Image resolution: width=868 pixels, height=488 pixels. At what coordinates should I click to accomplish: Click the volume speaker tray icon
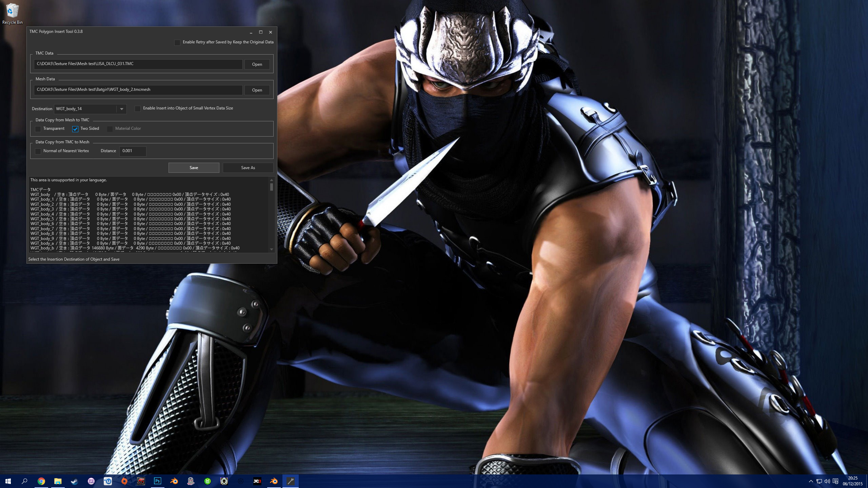pyautogui.click(x=827, y=481)
